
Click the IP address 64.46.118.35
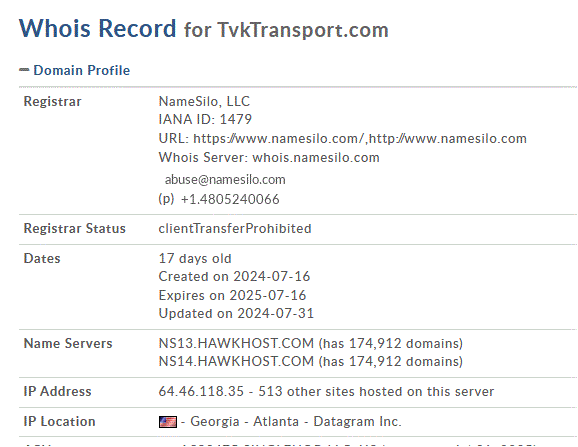pos(201,391)
